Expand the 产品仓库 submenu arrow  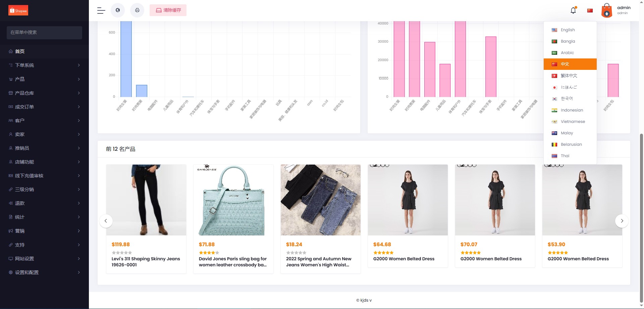tap(79, 93)
